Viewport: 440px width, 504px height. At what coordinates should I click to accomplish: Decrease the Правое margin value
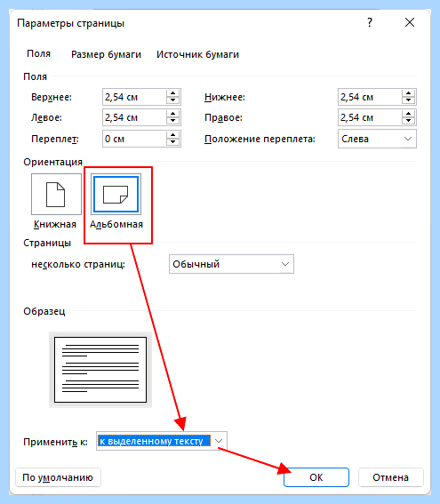pyautogui.click(x=409, y=121)
